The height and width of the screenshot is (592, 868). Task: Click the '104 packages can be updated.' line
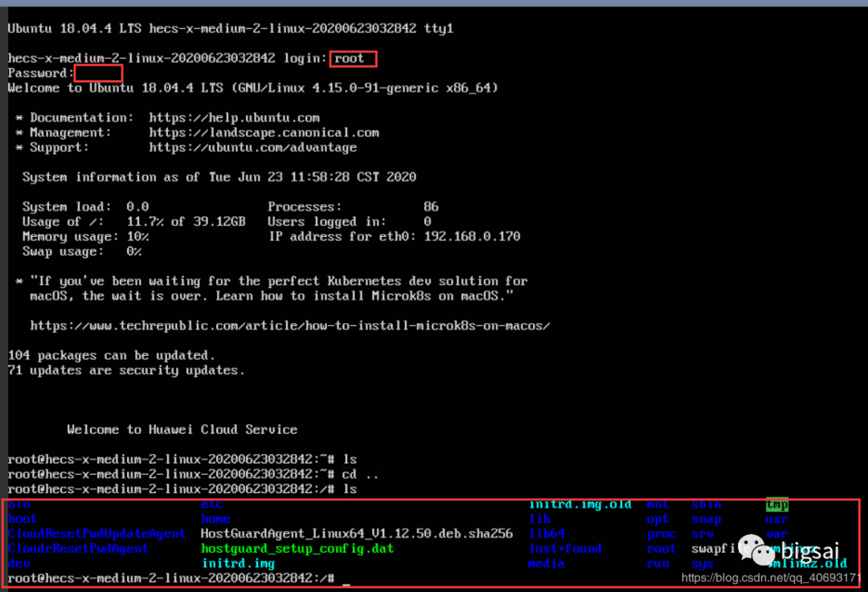[x=111, y=356]
